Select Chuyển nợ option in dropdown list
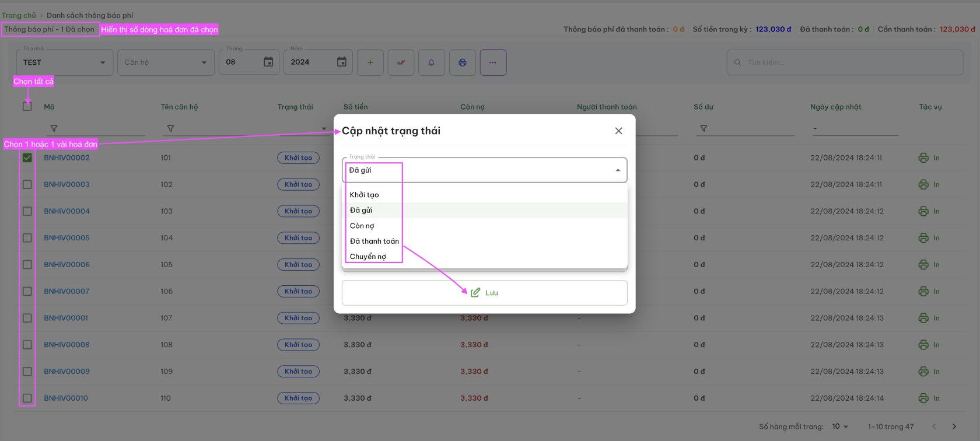The height and width of the screenshot is (441, 980). pyautogui.click(x=485, y=257)
